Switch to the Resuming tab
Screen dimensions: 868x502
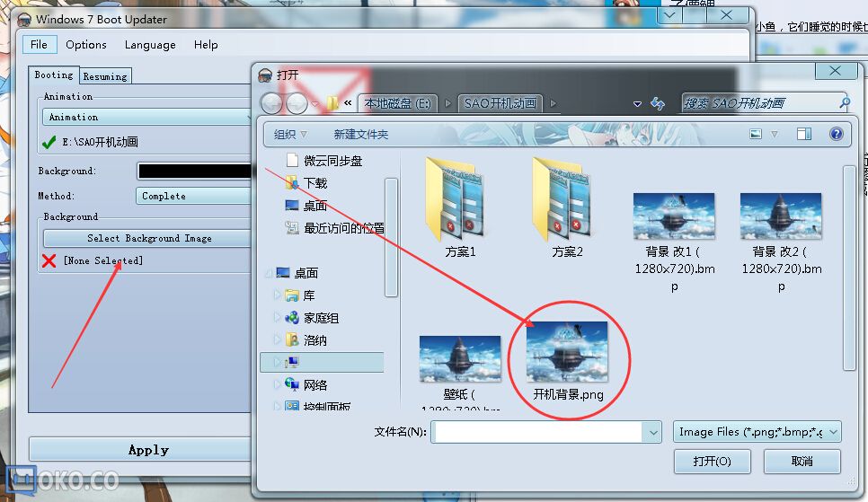coord(105,76)
